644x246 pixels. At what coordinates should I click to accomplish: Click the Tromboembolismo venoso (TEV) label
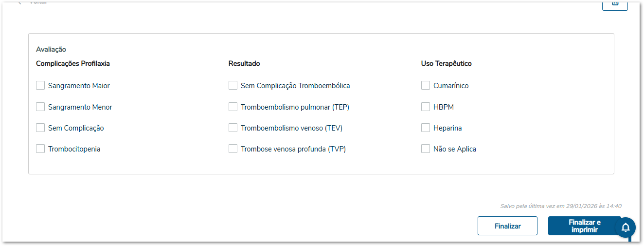click(291, 128)
